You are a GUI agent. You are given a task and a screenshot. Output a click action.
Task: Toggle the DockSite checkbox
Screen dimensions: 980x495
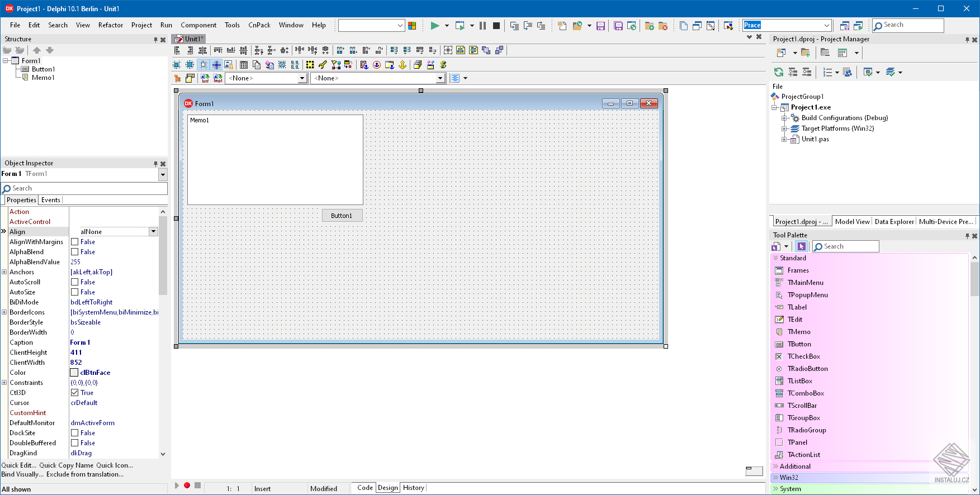point(74,433)
